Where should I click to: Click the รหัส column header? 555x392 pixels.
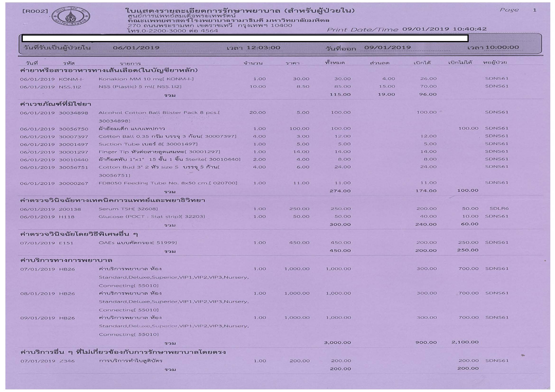click(x=69, y=63)
